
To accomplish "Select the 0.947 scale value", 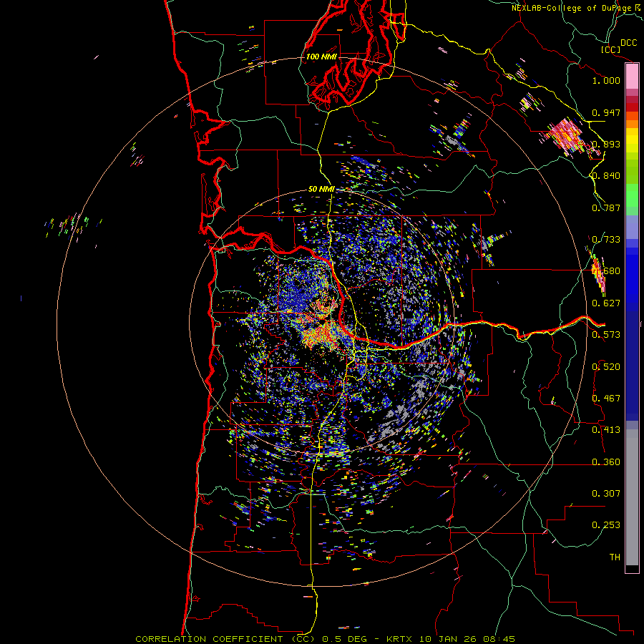I will click(606, 112).
